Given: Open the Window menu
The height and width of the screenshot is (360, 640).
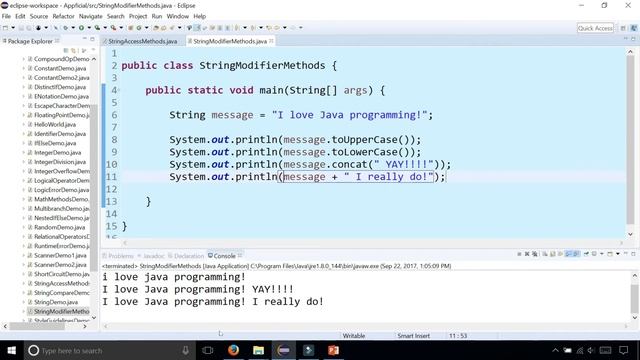Looking at the screenshot, I should [178, 16].
